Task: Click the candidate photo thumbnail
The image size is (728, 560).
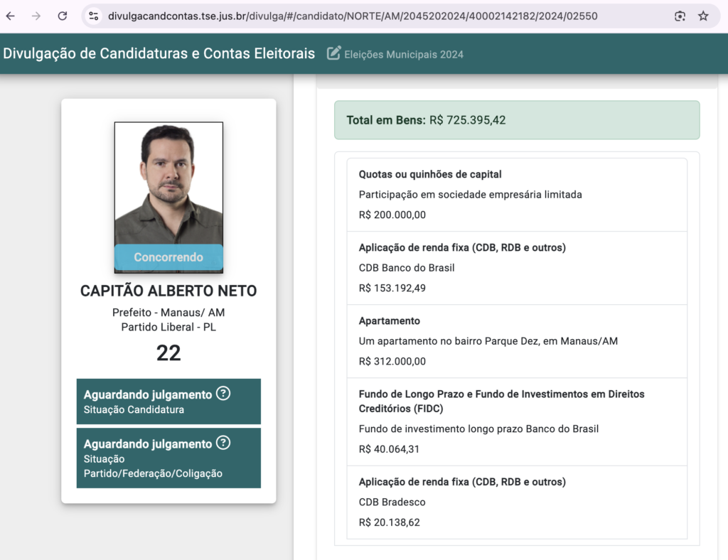Action: pos(168,185)
